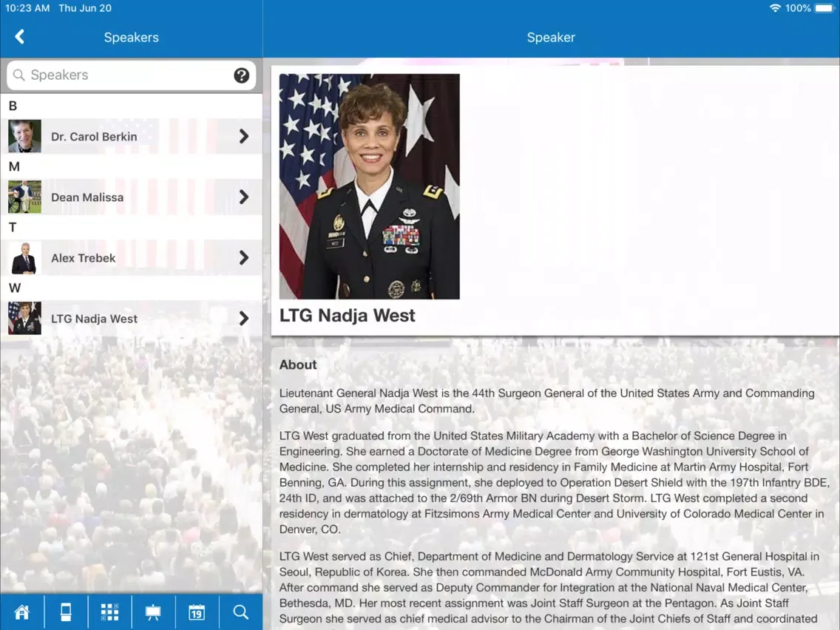Click the section letter B header
840x630 pixels.
[13, 106]
